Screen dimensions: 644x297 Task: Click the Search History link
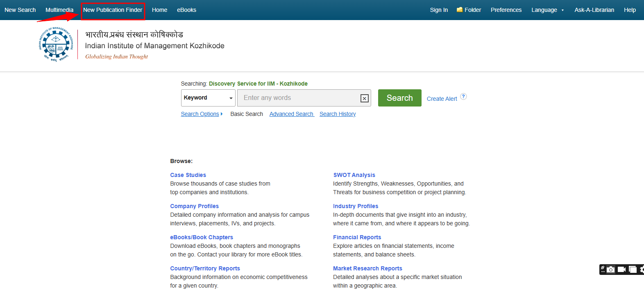[338, 114]
